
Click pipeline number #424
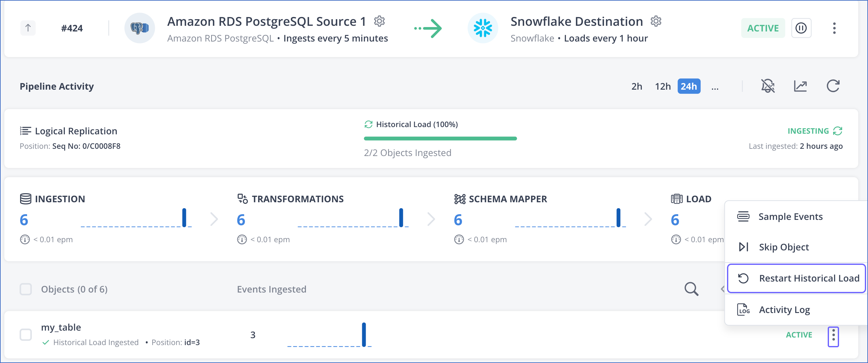click(x=72, y=28)
